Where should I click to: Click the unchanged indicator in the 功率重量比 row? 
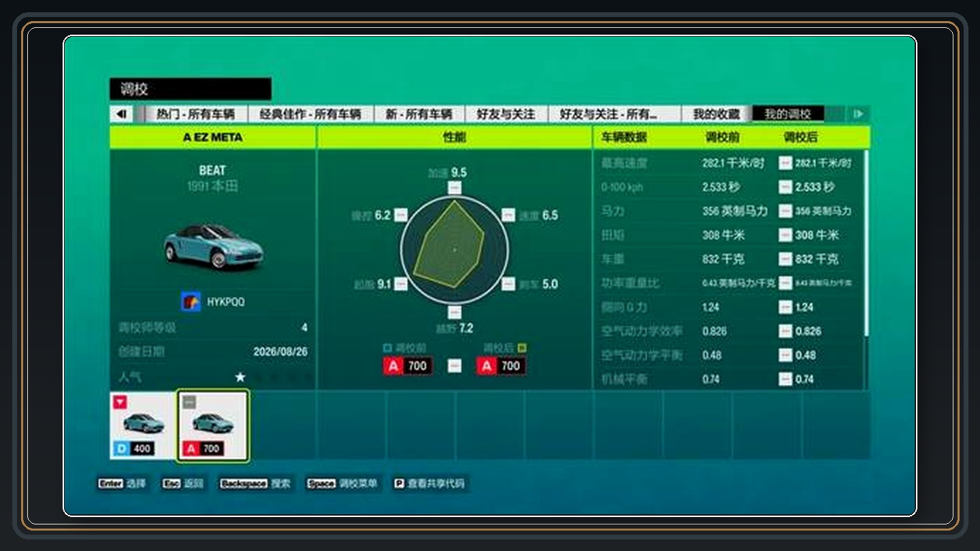[x=785, y=283]
